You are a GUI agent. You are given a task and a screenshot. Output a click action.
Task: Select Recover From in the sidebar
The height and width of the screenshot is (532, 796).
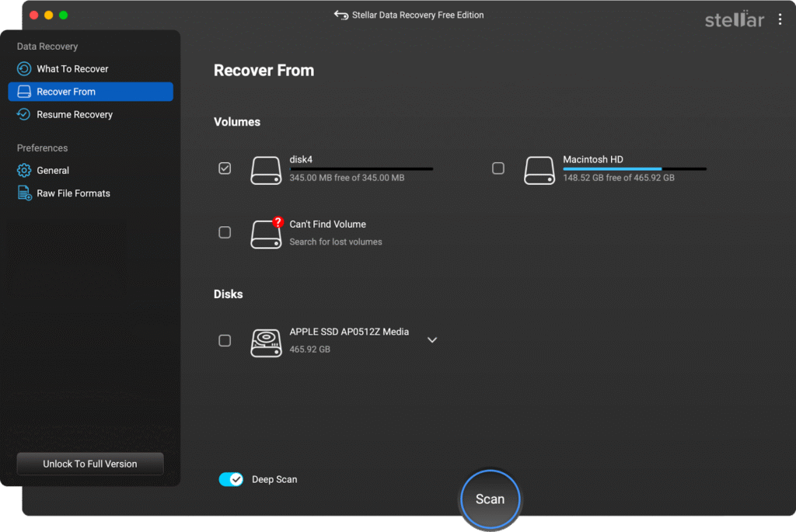pos(90,92)
